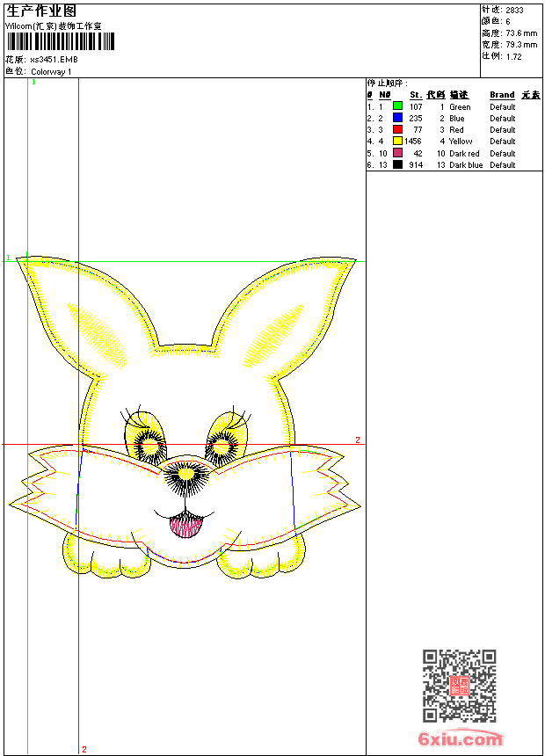Click the 描述 column header

point(459,95)
